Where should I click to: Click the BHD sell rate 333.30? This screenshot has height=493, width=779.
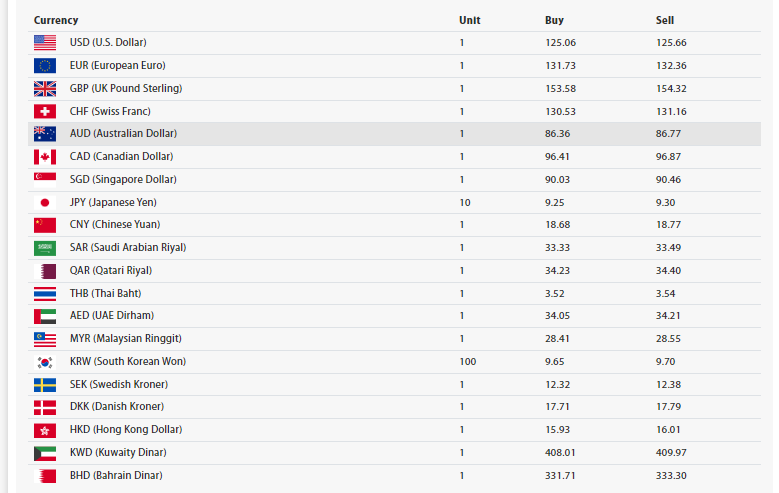pos(671,476)
